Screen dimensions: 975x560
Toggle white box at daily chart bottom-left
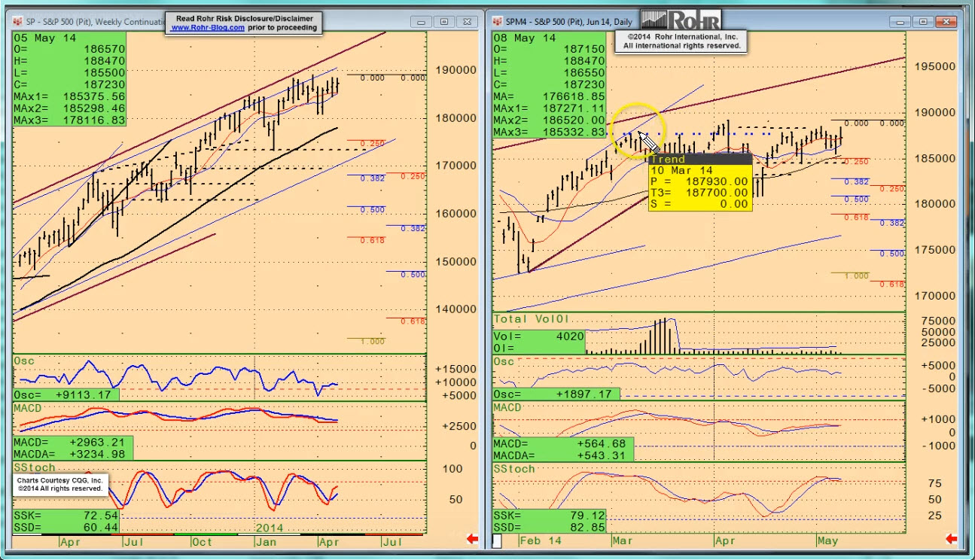497,540
